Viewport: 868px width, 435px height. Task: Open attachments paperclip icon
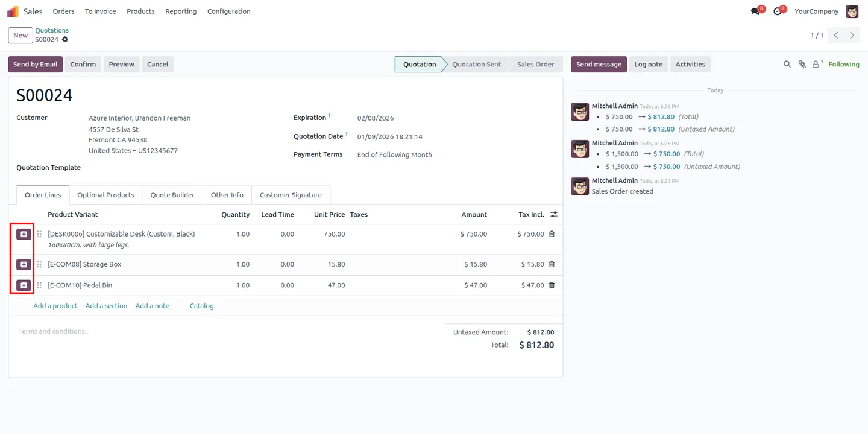pos(802,65)
